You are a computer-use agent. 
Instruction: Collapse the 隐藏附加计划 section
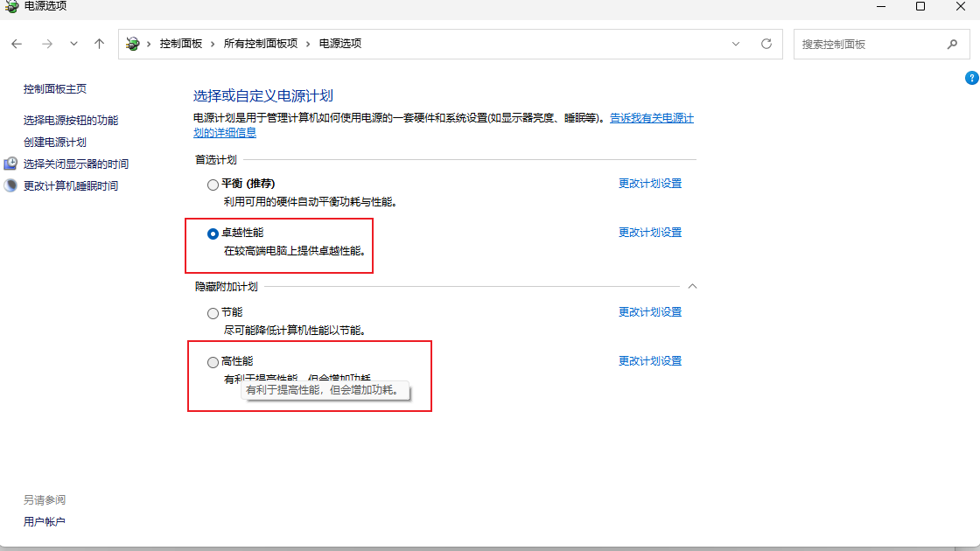(692, 286)
